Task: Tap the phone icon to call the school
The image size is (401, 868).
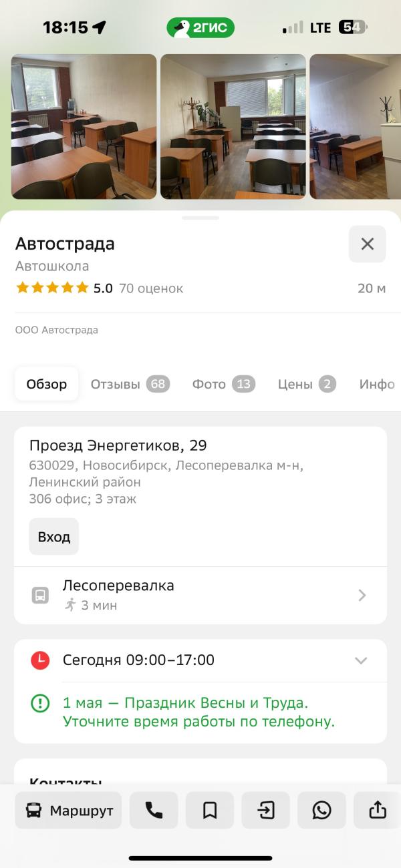Action: pyautogui.click(x=154, y=810)
